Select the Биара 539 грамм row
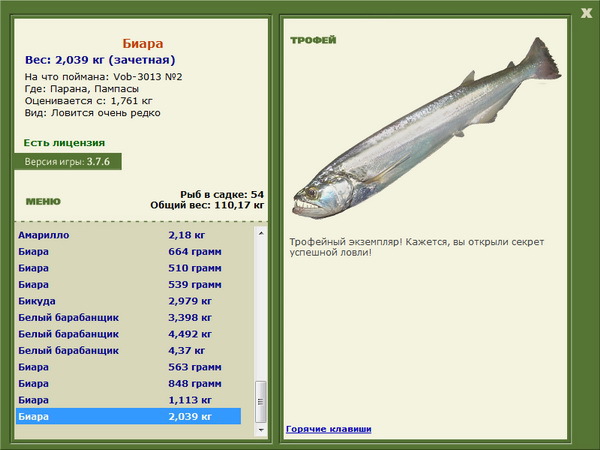This screenshot has height=450, width=600. coord(129,284)
